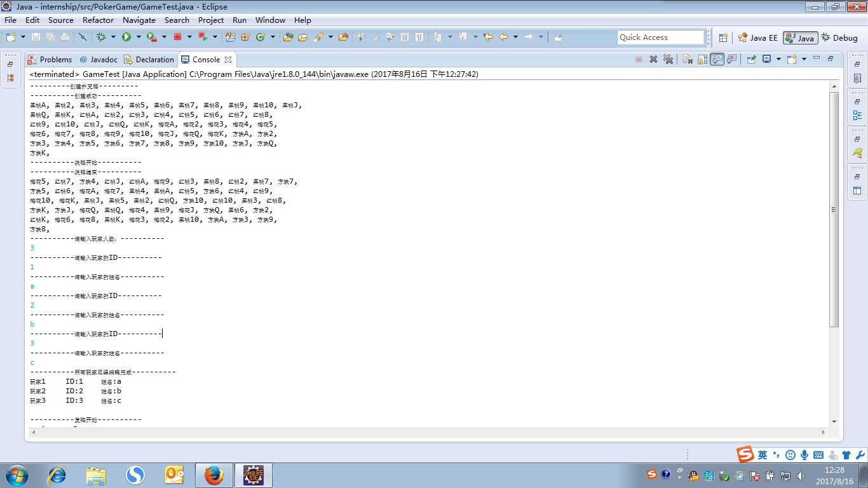868x488 pixels.
Task: Expand the Search dropdown arrow
Action: point(330,37)
